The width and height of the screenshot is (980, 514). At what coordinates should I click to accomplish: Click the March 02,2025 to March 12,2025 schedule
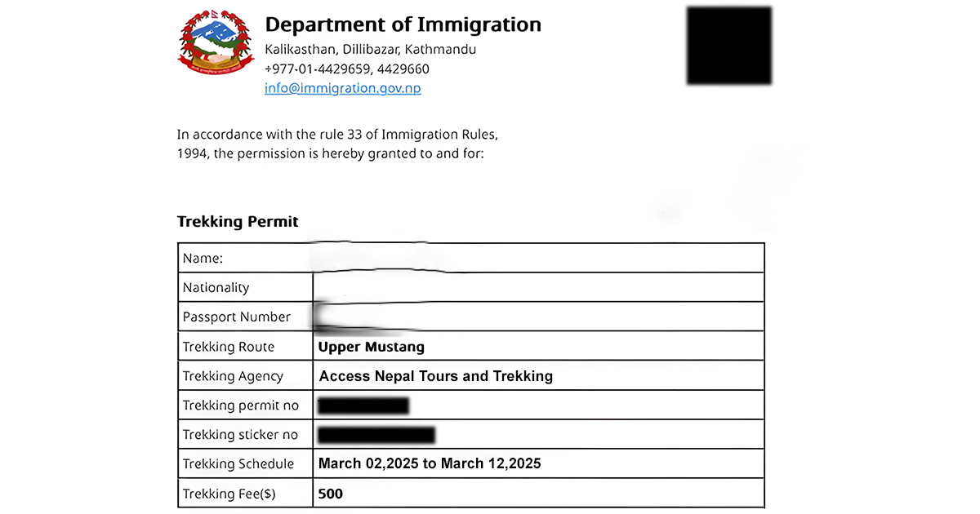430,464
